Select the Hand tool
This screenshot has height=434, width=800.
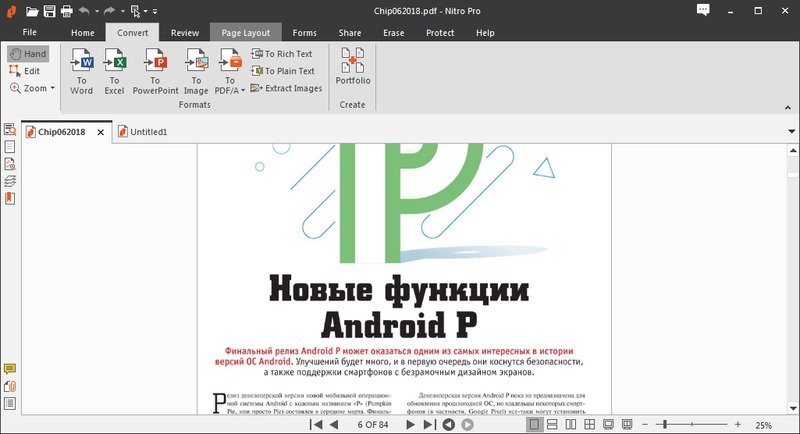pyautogui.click(x=29, y=54)
